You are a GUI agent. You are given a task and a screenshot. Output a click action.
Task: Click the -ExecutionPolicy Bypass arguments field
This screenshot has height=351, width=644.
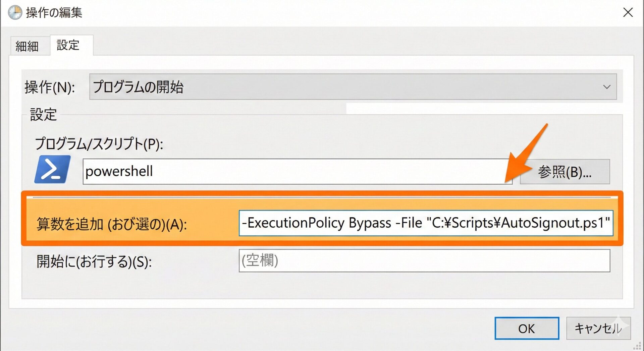point(425,223)
